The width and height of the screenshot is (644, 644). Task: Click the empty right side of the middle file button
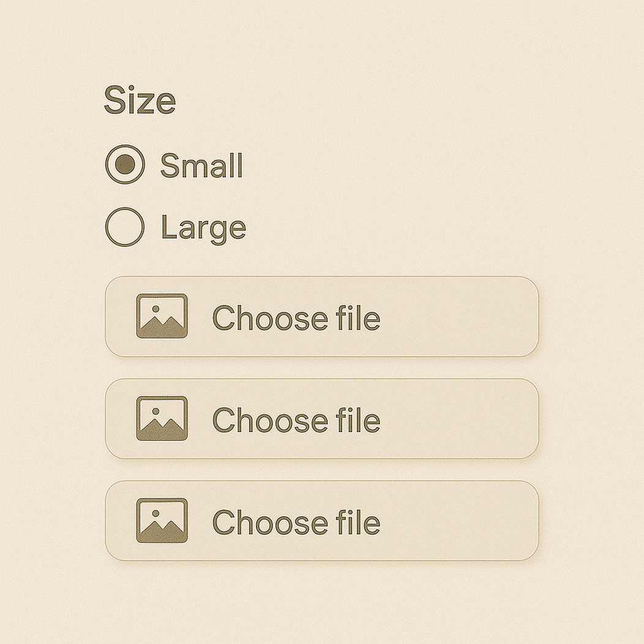tap(465, 419)
